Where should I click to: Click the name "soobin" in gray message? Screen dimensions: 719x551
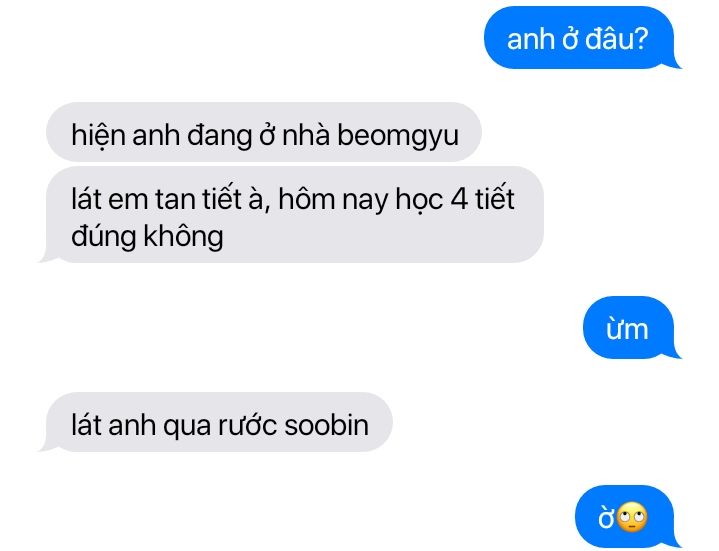(x=326, y=425)
